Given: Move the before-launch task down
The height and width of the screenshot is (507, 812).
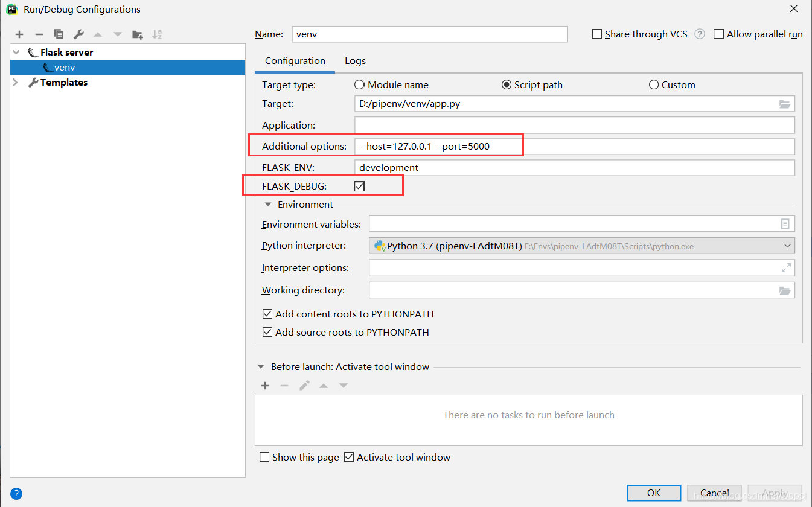Looking at the screenshot, I should [344, 385].
